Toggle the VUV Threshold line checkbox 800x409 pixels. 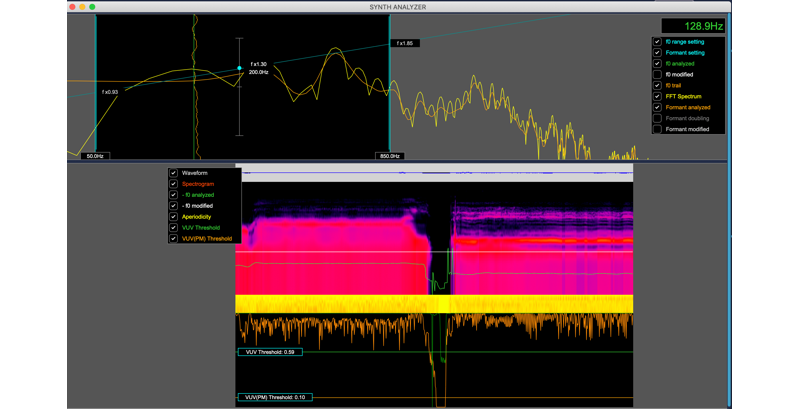[173, 227]
